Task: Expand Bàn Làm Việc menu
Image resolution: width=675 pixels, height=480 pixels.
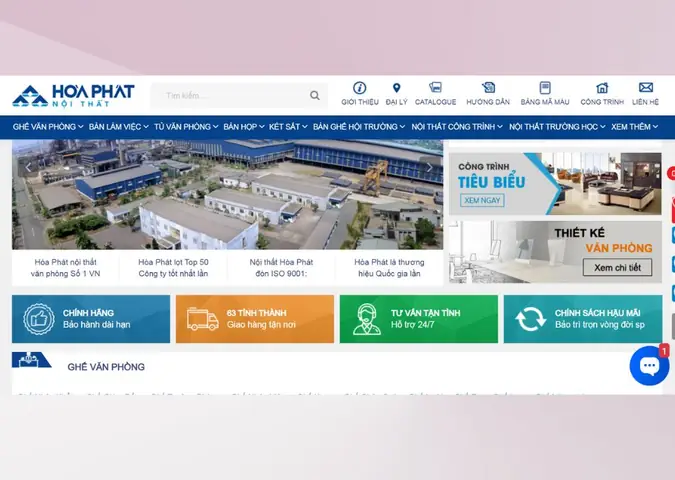Action: (x=119, y=127)
